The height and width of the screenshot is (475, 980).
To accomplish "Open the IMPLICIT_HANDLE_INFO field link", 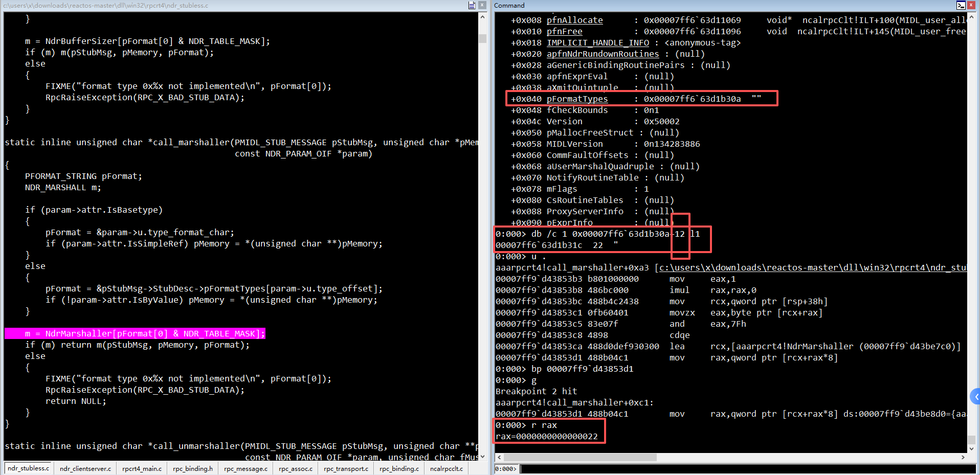I will 597,42.
